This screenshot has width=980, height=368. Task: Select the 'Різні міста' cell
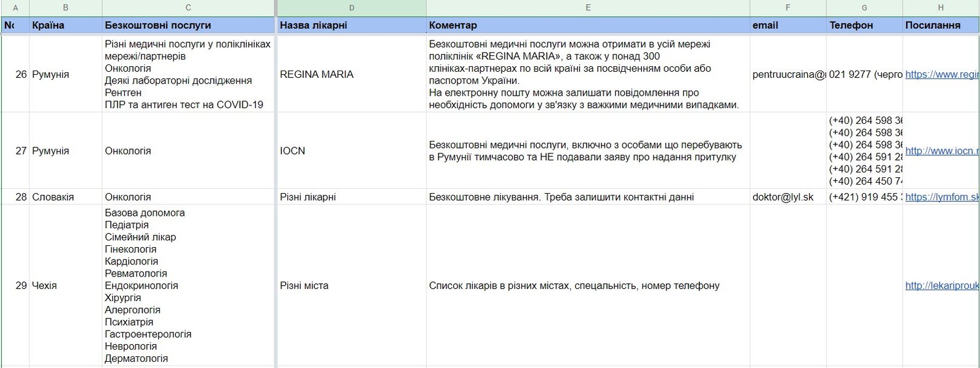(352, 286)
